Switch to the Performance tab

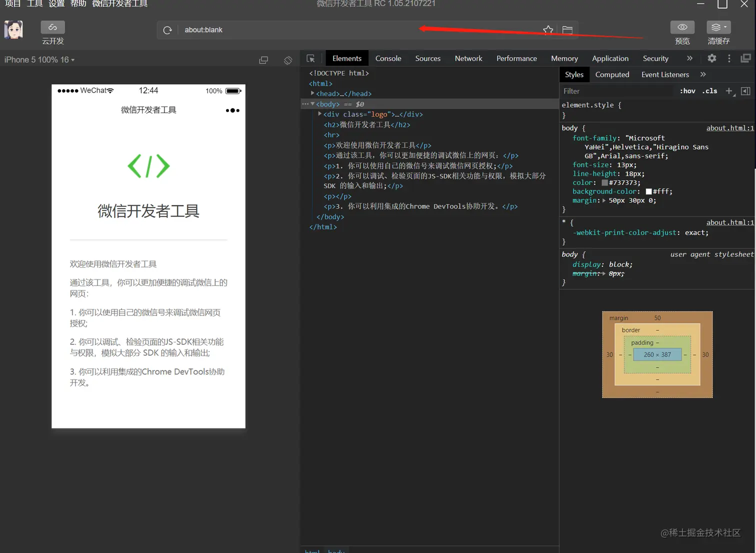pos(516,58)
